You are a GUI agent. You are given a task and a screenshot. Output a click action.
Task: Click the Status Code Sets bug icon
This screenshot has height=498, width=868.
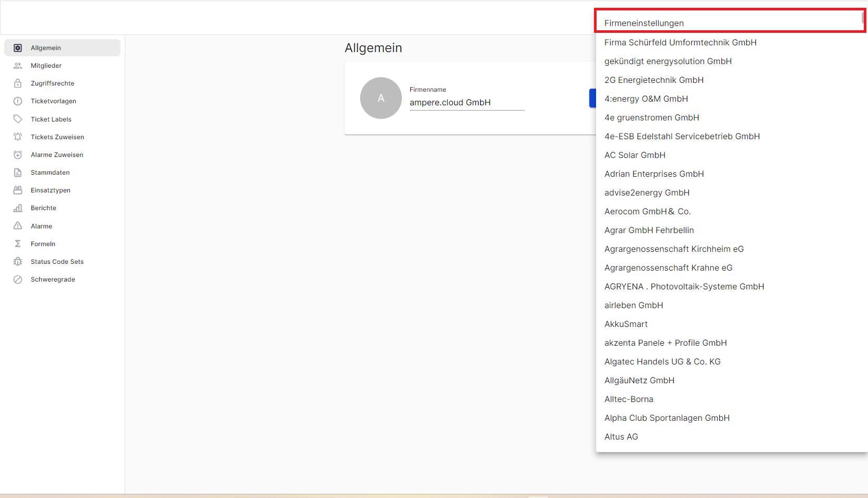click(18, 262)
